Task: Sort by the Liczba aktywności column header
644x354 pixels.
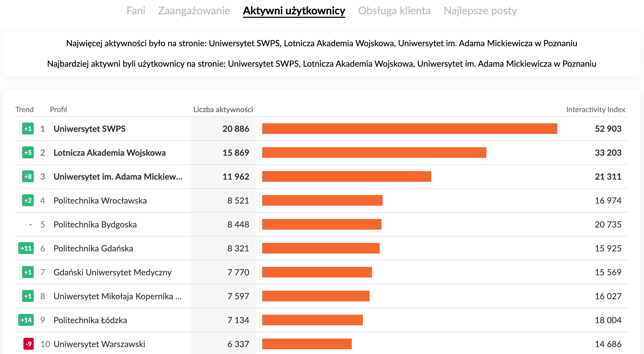Action: (x=223, y=109)
